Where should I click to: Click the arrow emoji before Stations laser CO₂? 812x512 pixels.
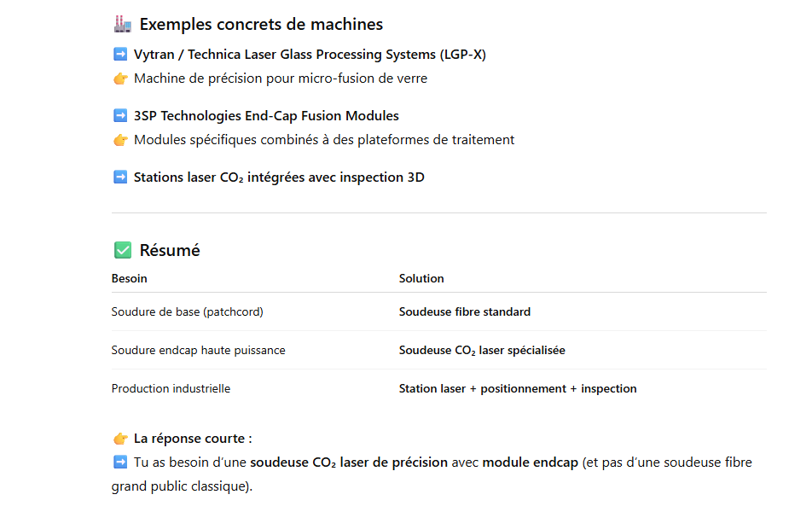pyautogui.click(x=120, y=177)
